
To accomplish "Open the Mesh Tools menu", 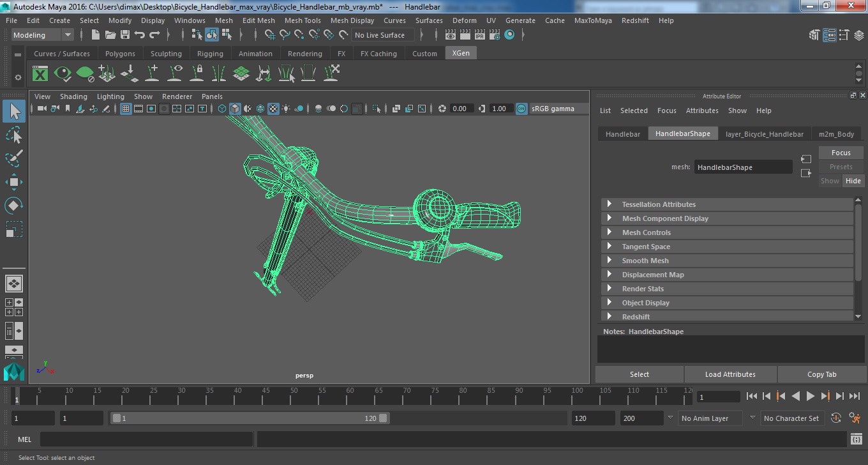I will click(x=303, y=20).
